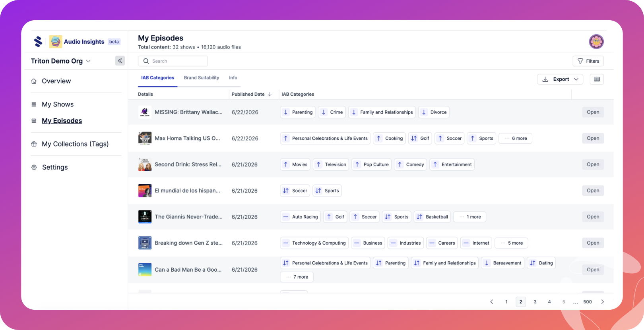Open the Second Drink: Stress Relief episode
The height and width of the screenshot is (330, 644).
pos(593,164)
